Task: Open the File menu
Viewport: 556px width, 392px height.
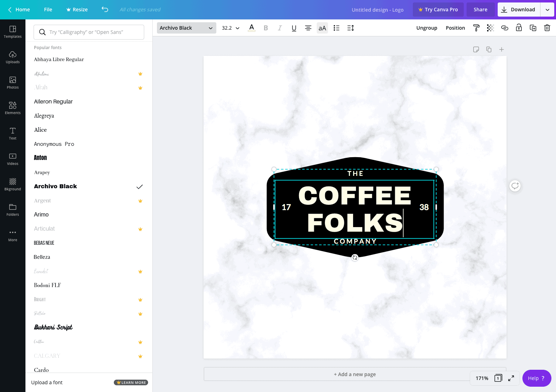Action: click(x=48, y=10)
